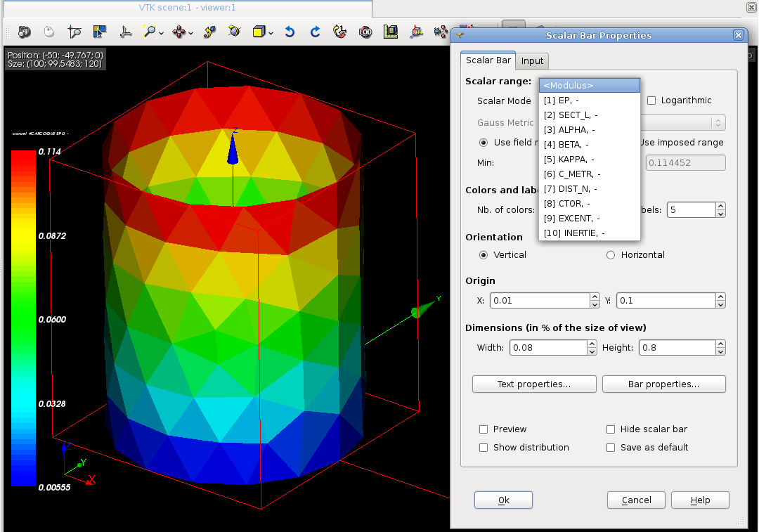Image resolution: width=759 pixels, height=532 pixels.
Task: Select '[10] INERTIE' in scalar mode list
Action: click(574, 233)
